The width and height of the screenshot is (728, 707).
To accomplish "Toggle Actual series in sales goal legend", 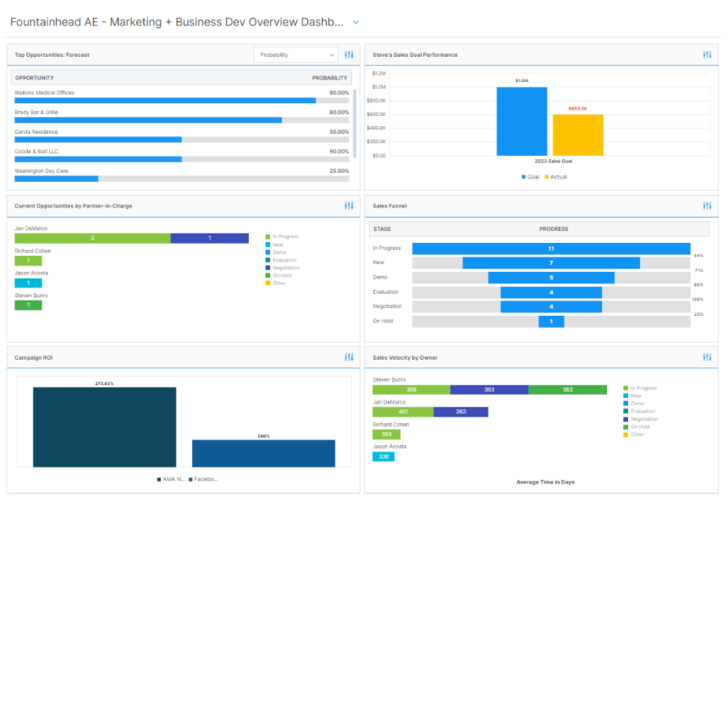I will click(555, 177).
